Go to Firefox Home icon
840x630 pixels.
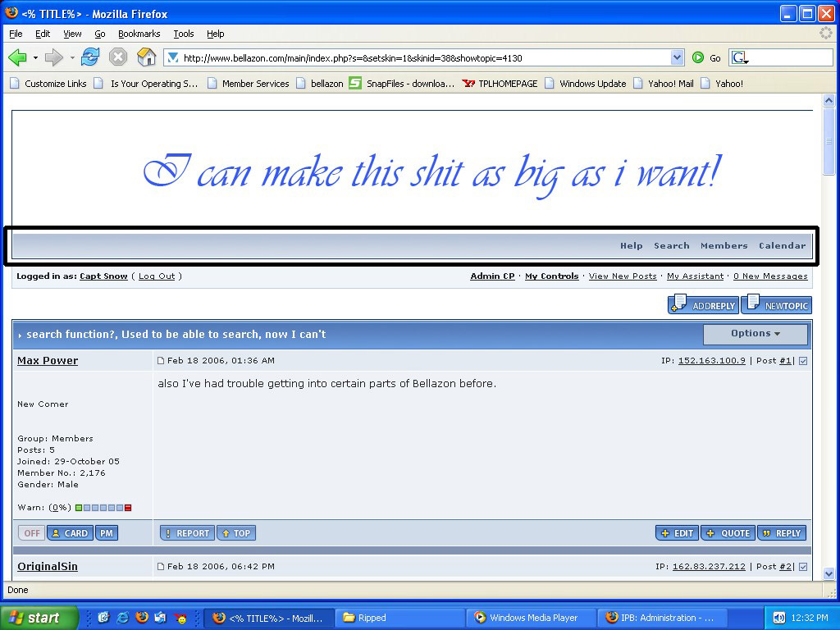pyautogui.click(x=146, y=57)
